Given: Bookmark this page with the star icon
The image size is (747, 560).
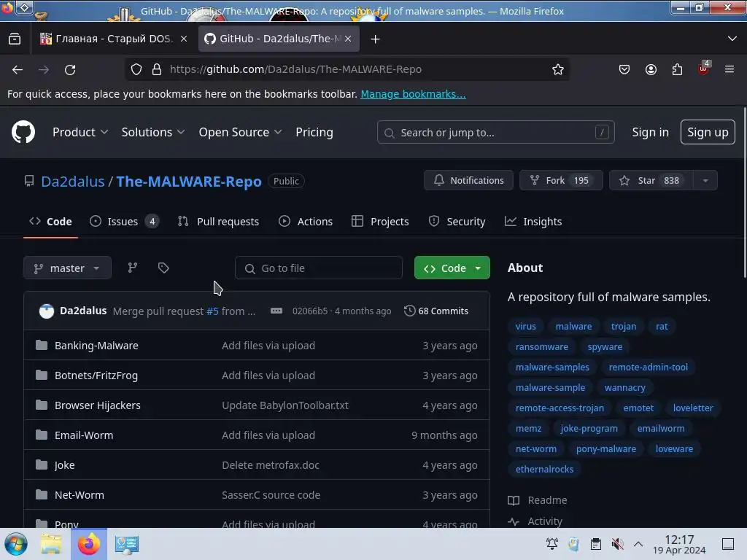Looking at the screenshot, I should coord(558,69).
